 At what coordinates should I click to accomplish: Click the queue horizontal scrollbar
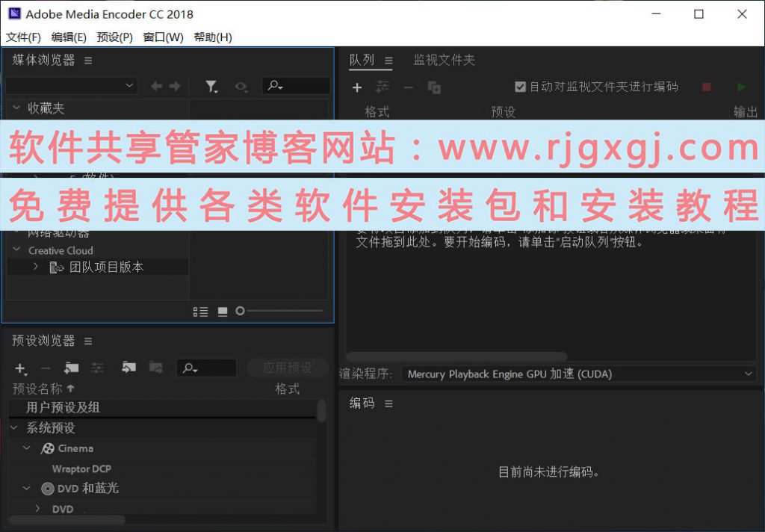click(x=456, y=356)
